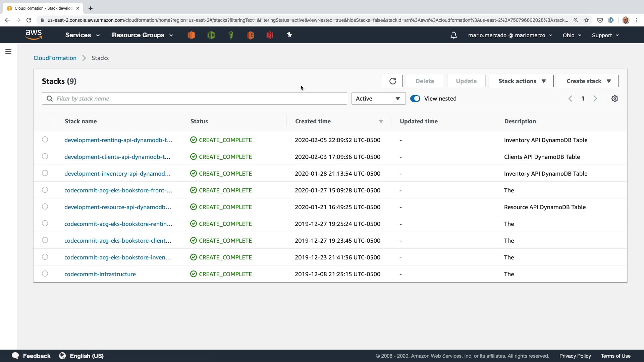This screenshot has width=644, height=362.
Task: Select the development-clients-api-dynamodb stack radio button
Action: pyautogui.click(x=45, y=157)
